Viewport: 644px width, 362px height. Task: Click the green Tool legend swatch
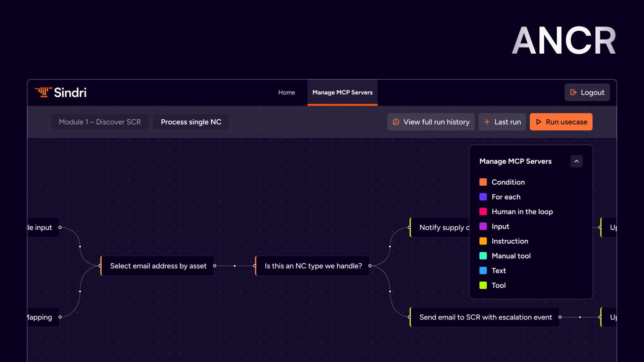click(483, 285)
